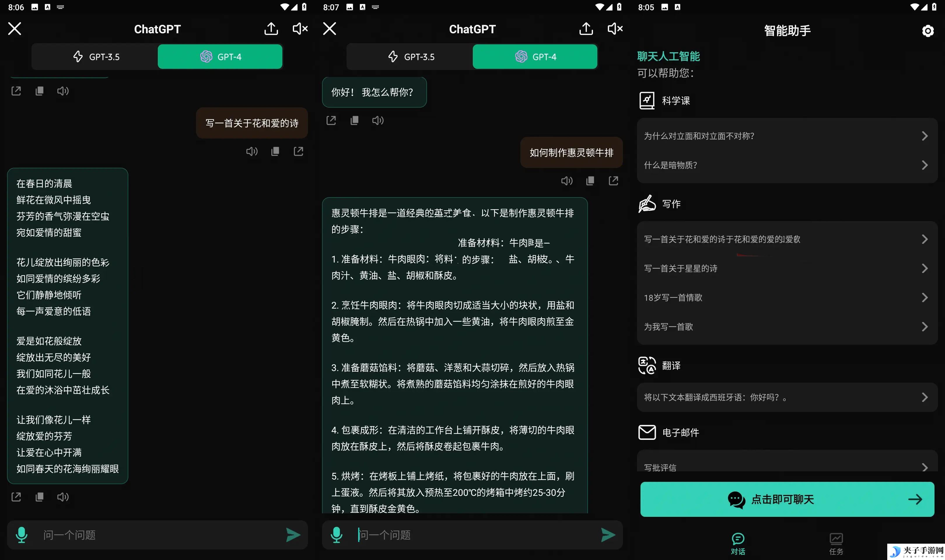Open 为什么对立面和对立面不对称? suggestion
Viewport: 945px width, 560px height.
tap(787, 136)
